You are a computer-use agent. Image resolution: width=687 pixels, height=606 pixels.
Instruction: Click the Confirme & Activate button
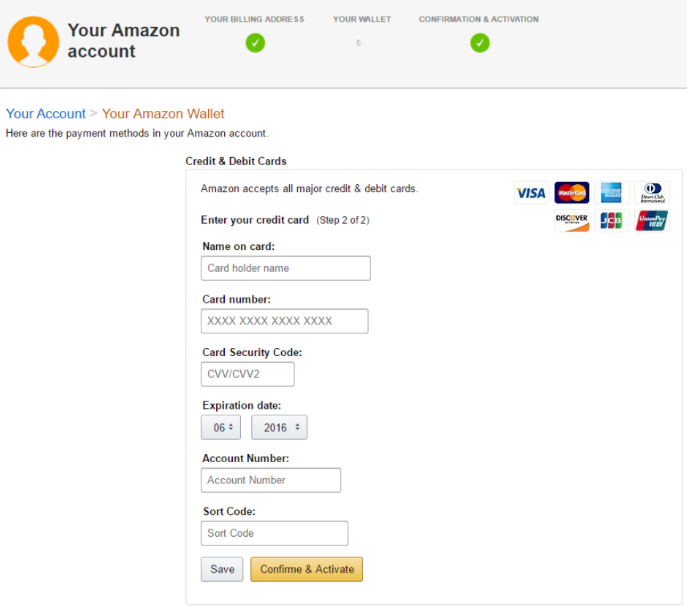307,569
